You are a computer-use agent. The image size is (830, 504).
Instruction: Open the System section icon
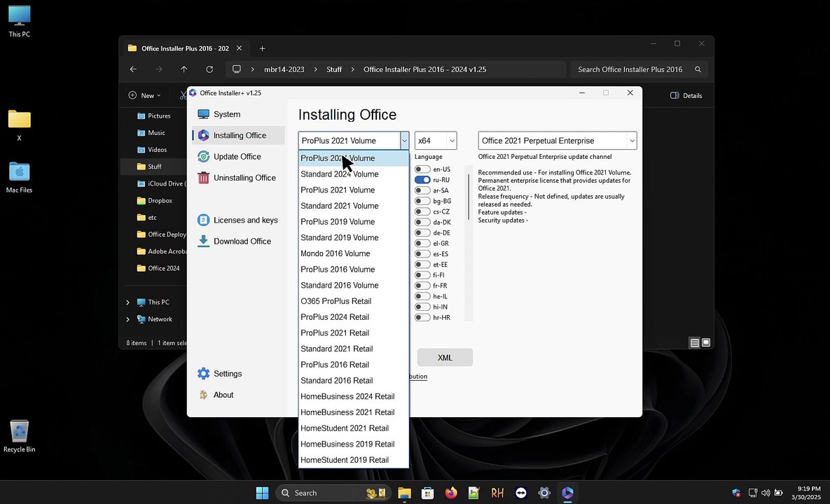click(x=203, y=114)
